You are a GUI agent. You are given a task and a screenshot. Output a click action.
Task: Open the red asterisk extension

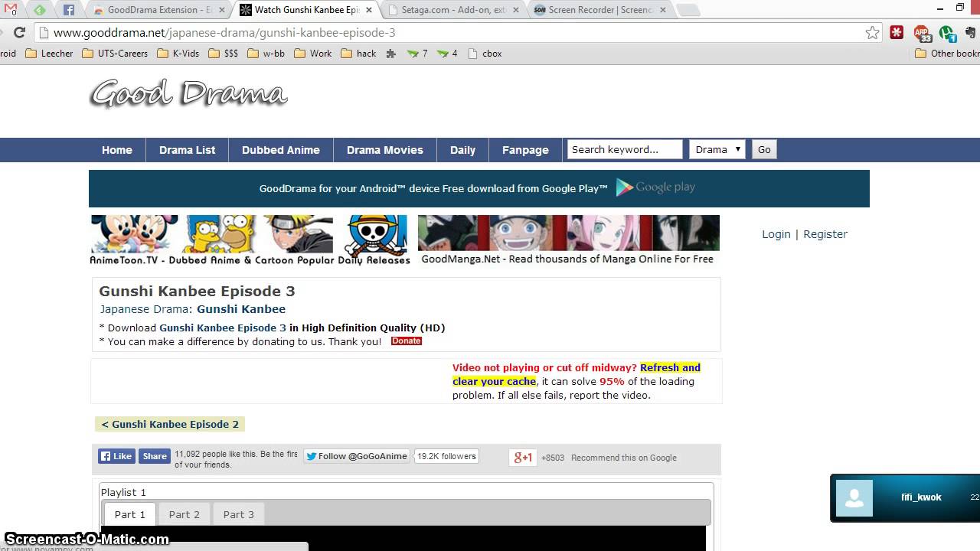pos(897,33)
